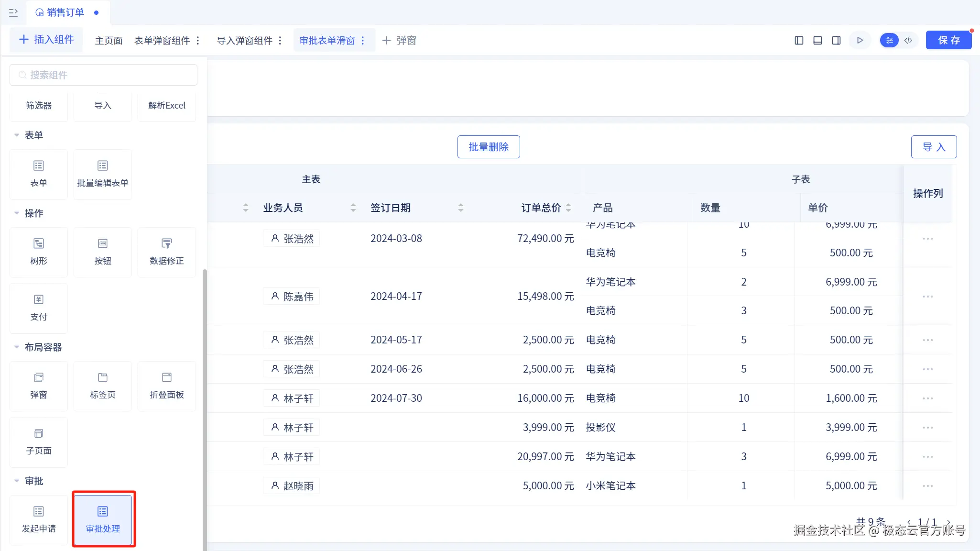Image resolution: width=980 pixels, height=551 pixels.
Task: Open the 导入弹窗组件 tab
Action: click(x=244, y=41)
